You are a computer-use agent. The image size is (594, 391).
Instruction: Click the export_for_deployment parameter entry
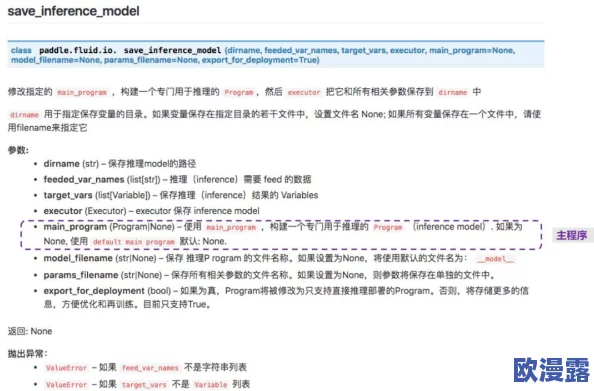tap(286, 297)
